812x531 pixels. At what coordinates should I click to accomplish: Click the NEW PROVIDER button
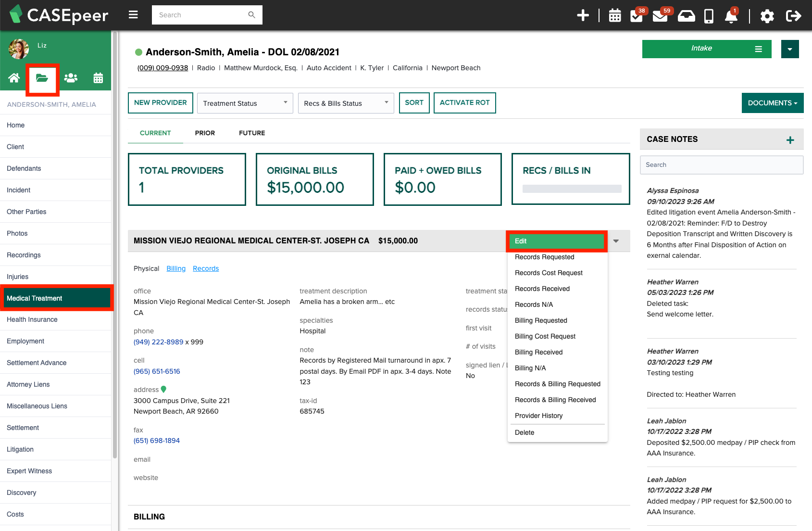click(161, 103)
